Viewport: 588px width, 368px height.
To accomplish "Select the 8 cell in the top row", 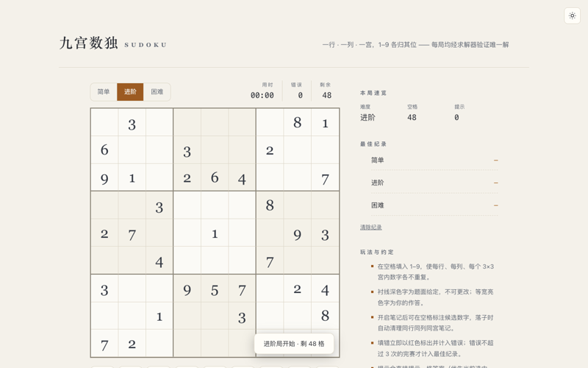I will tap(298, 122).
